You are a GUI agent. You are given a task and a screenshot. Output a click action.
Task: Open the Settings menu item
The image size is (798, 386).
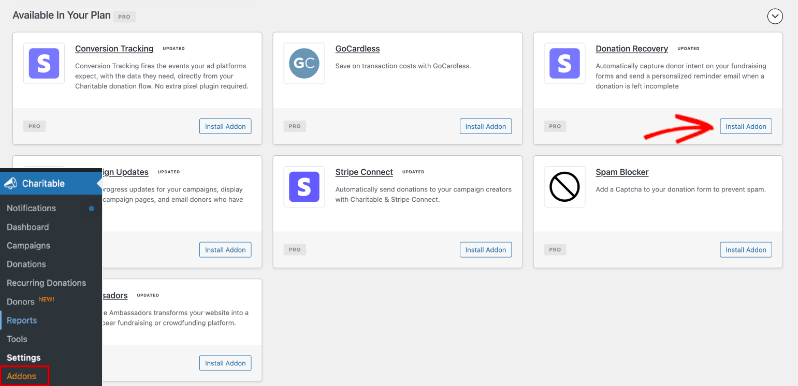23,358
